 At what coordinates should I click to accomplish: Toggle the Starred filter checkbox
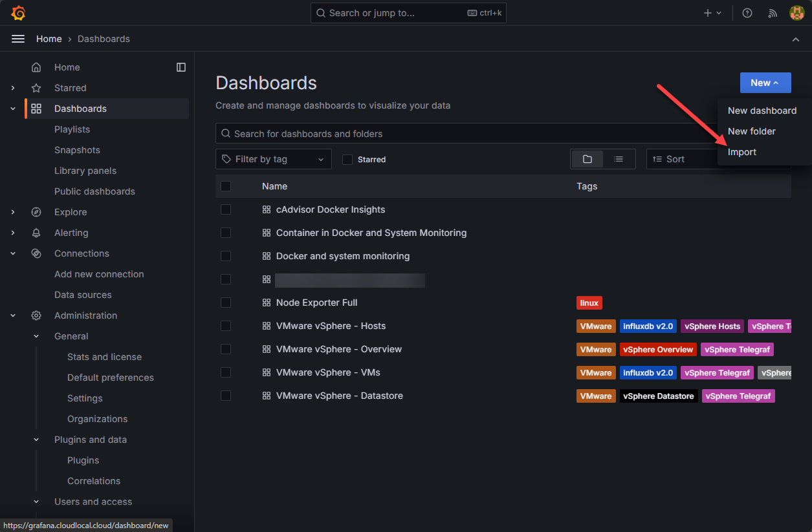coord(347,160)
